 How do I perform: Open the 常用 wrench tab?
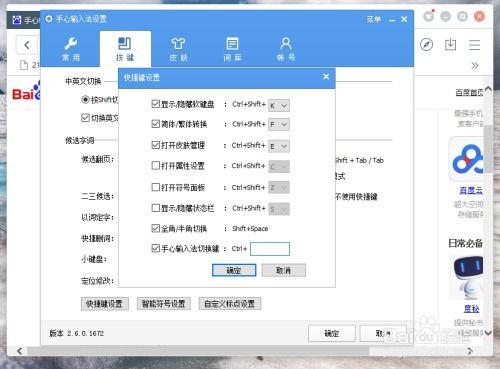71,49
